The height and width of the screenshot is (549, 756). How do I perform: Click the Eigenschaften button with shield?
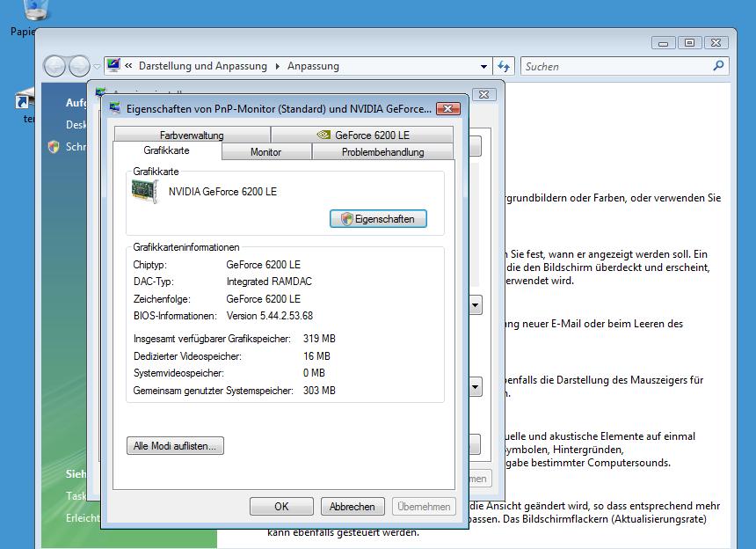point(378,218)
